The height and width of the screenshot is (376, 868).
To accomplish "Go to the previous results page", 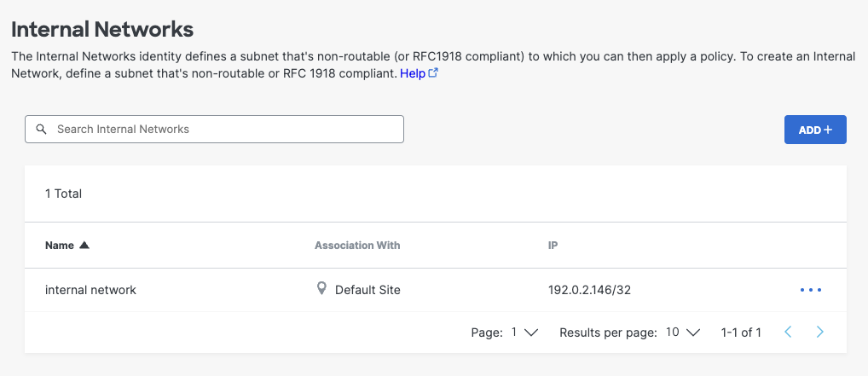I will coord(788,333).
